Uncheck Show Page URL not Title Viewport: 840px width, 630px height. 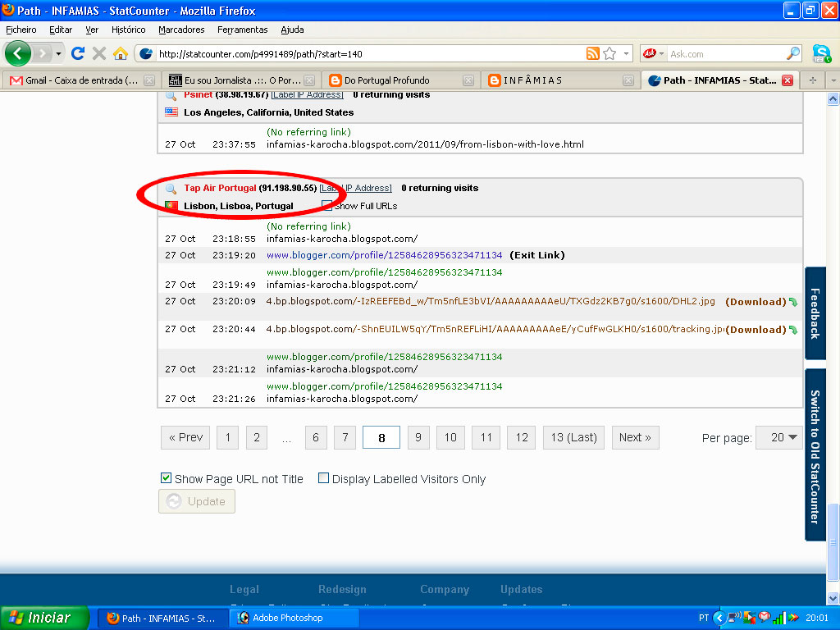[166, 478]
